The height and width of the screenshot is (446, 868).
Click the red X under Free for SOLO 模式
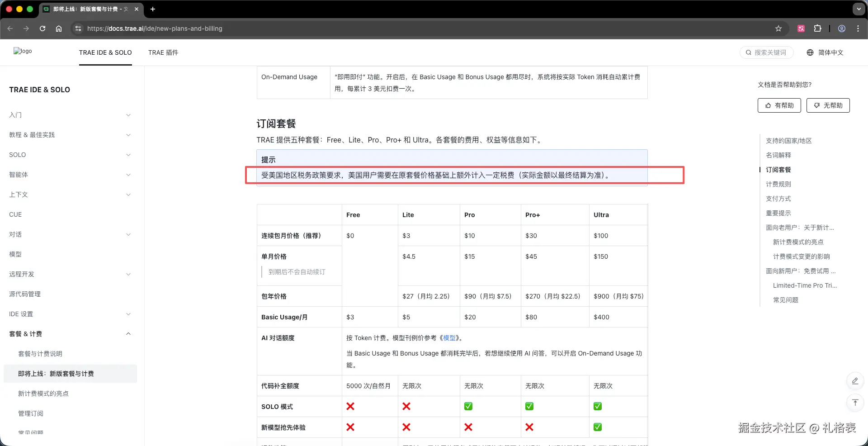coord(350,406)
